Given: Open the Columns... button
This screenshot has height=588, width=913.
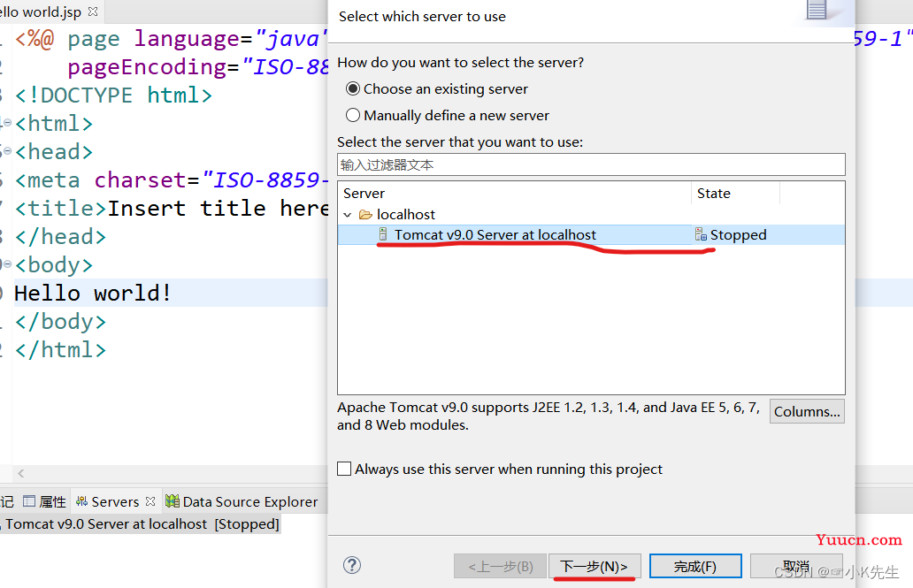Looking at the screenshot, I should pyautogui.click(x=807, y=411).
